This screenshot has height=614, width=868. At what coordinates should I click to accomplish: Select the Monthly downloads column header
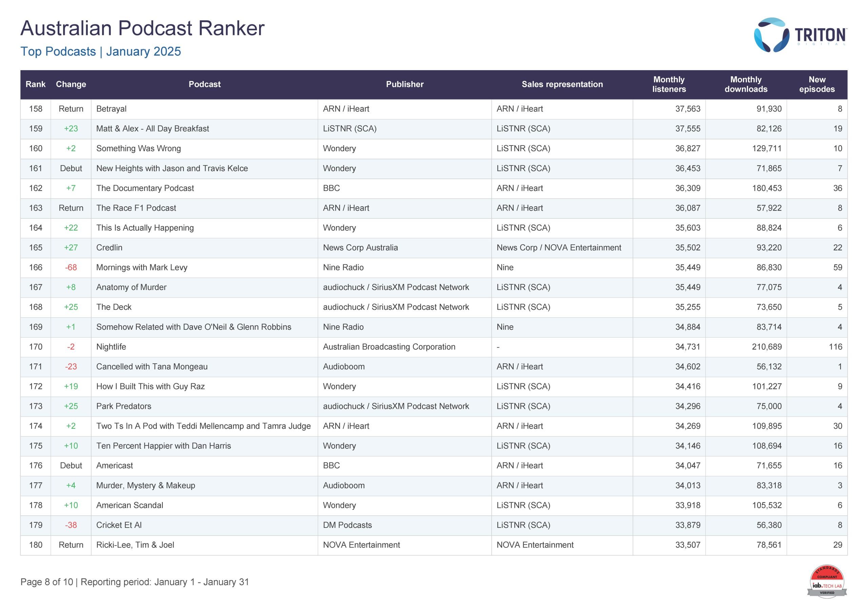(x=746, y=84)
